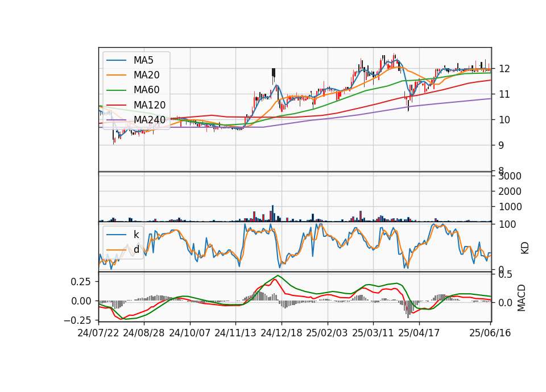Click the MACD left axis value 0.25
The image size is (546, 392).
click(x=81, y=281)
